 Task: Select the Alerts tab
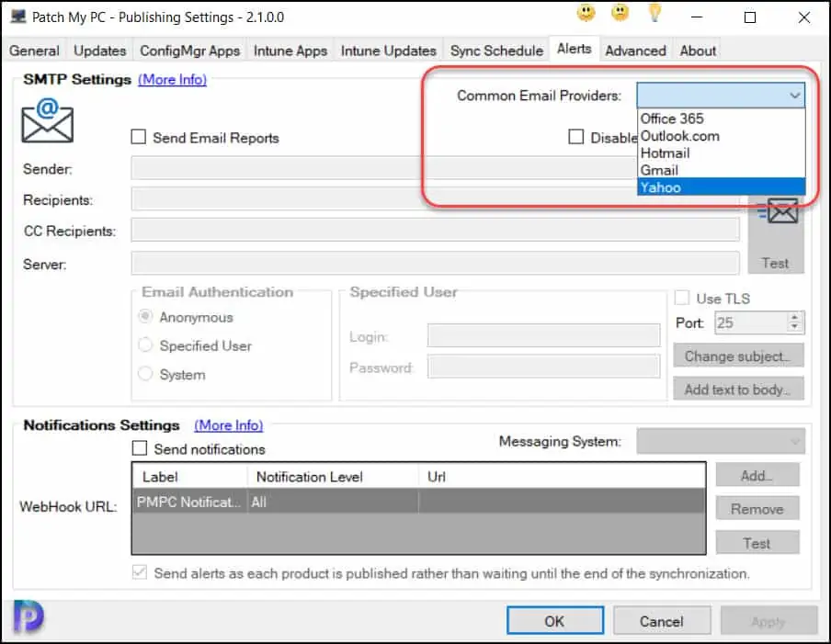(574, 48)
